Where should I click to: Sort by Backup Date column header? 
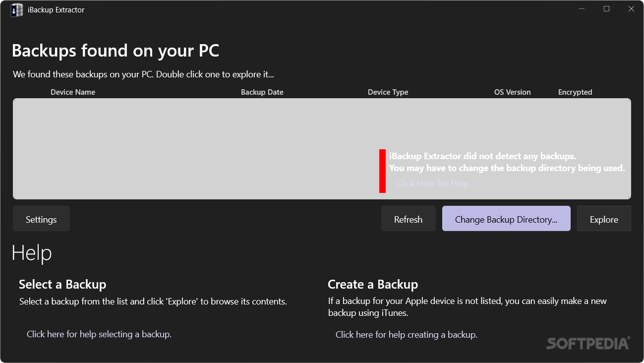[x=262, y=92]
